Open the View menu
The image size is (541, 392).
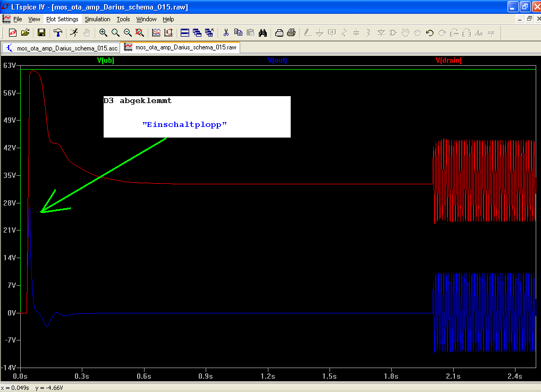(34, 19)
